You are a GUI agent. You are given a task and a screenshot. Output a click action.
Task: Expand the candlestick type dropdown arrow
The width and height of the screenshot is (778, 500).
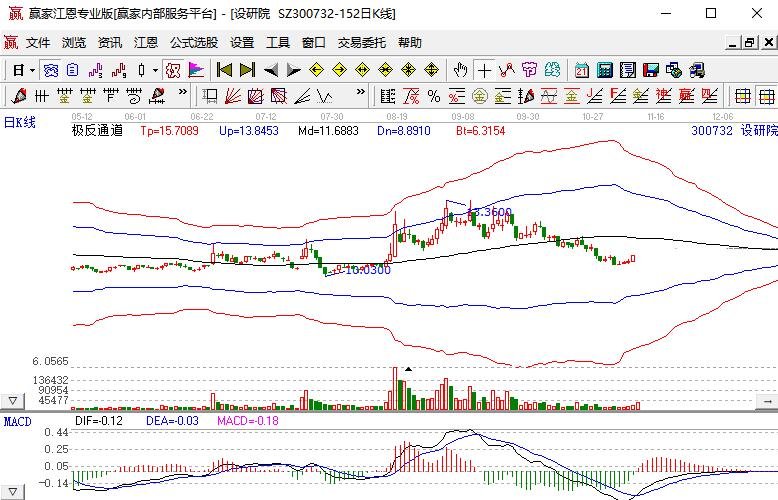tap(155, 70)
